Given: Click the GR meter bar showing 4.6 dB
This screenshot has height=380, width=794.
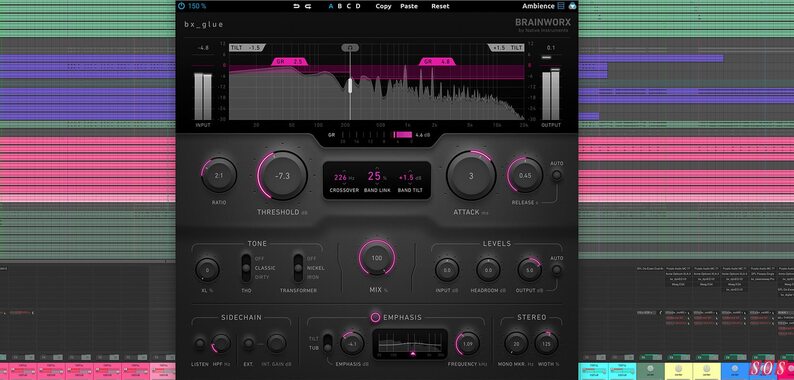Looking at the screenshot, I should [x=403, y=135].
